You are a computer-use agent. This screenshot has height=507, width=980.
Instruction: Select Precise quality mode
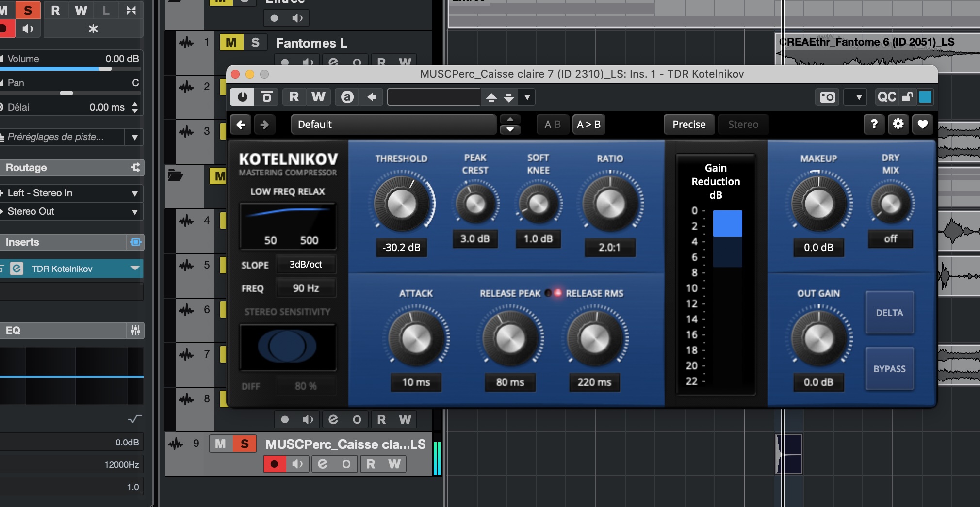pos(689,125)
